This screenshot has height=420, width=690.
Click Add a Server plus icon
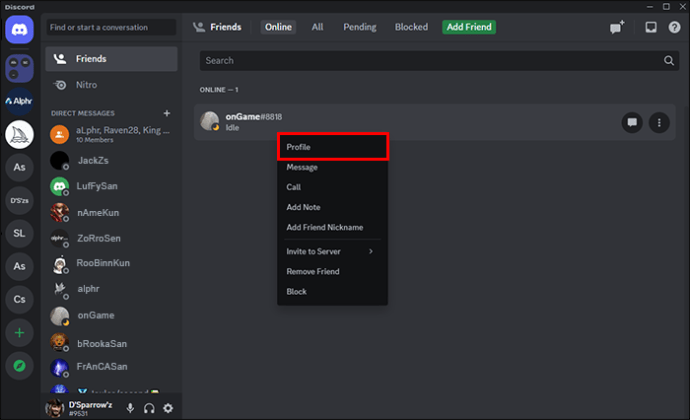click(x=19, y=332)
